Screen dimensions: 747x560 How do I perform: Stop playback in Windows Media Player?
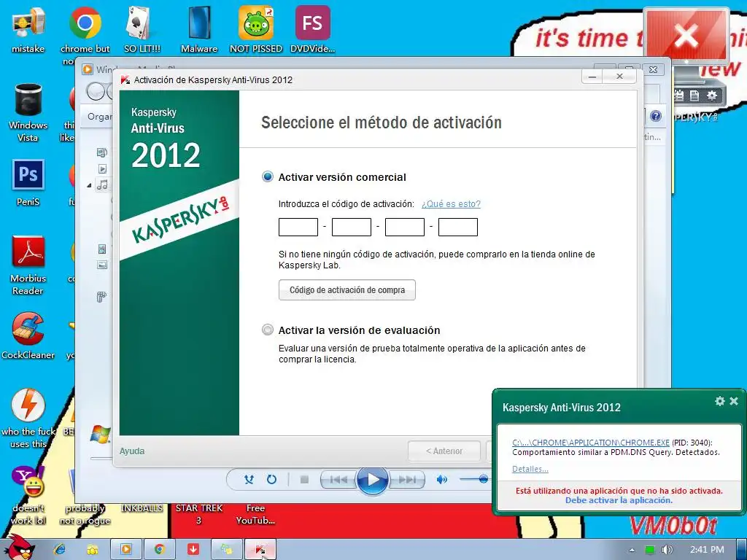tap(304, 480)
